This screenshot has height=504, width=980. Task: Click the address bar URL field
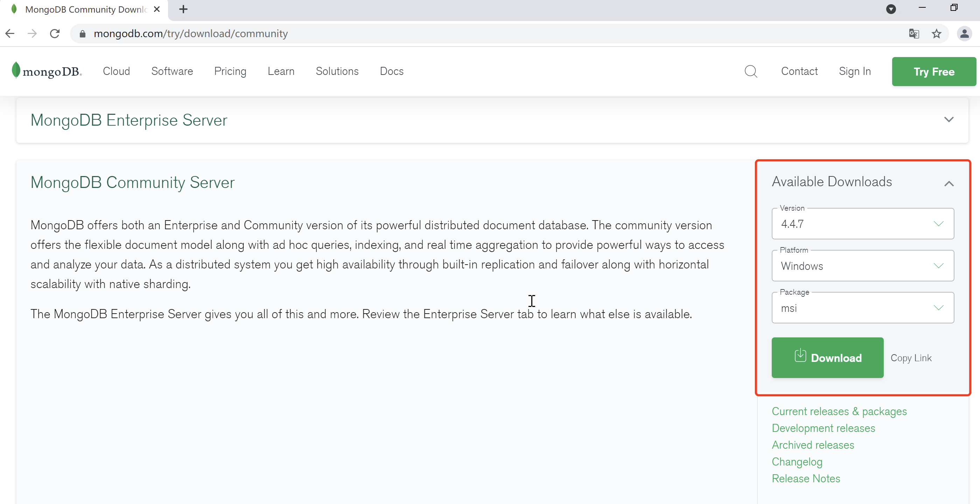(456, 34)
